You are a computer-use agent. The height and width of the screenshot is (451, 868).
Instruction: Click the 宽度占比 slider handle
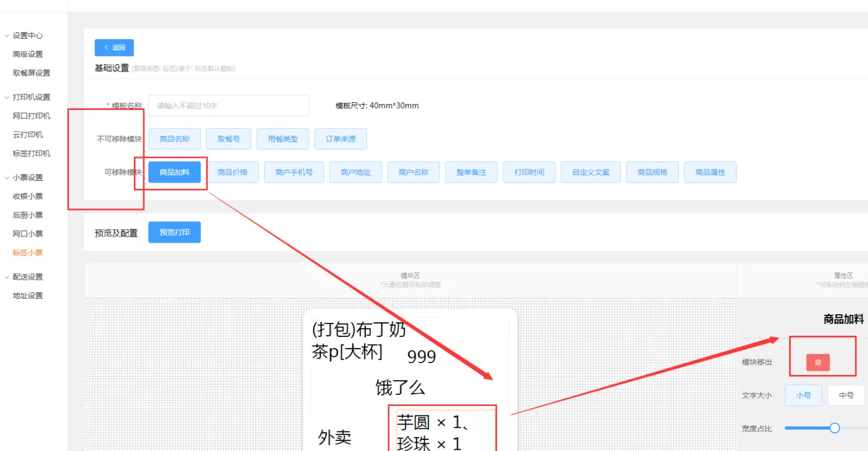(x=835, y=428)
